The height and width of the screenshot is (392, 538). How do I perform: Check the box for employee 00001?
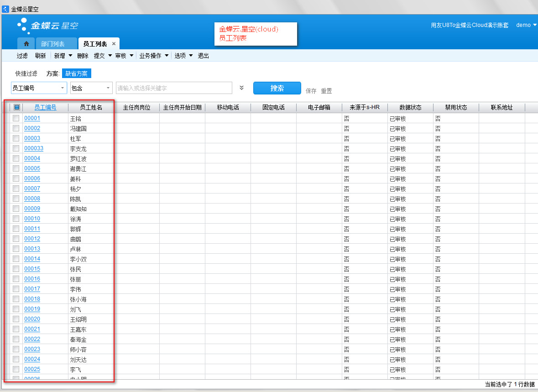click(x=16, y=118)
